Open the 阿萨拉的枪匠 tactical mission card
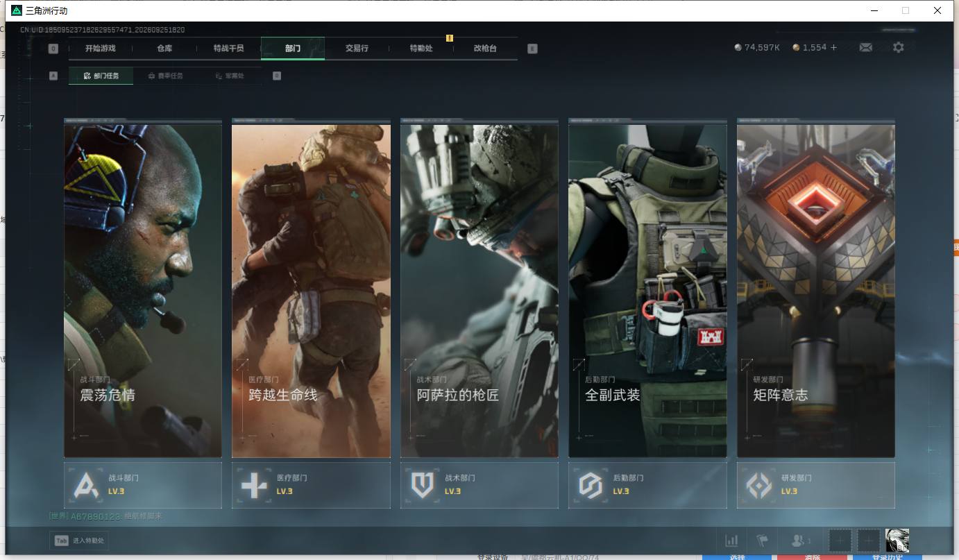Viewport: 959px width, 560px height. (479, 288)
